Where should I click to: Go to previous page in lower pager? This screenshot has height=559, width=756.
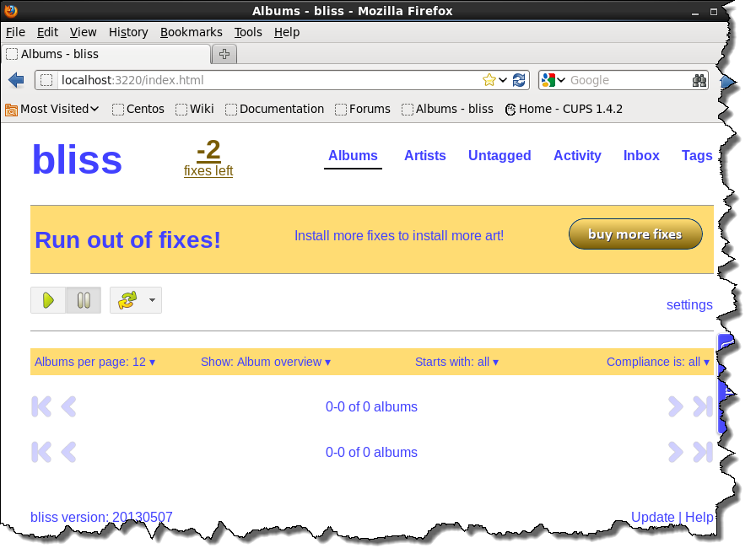(x=69, y=452)
